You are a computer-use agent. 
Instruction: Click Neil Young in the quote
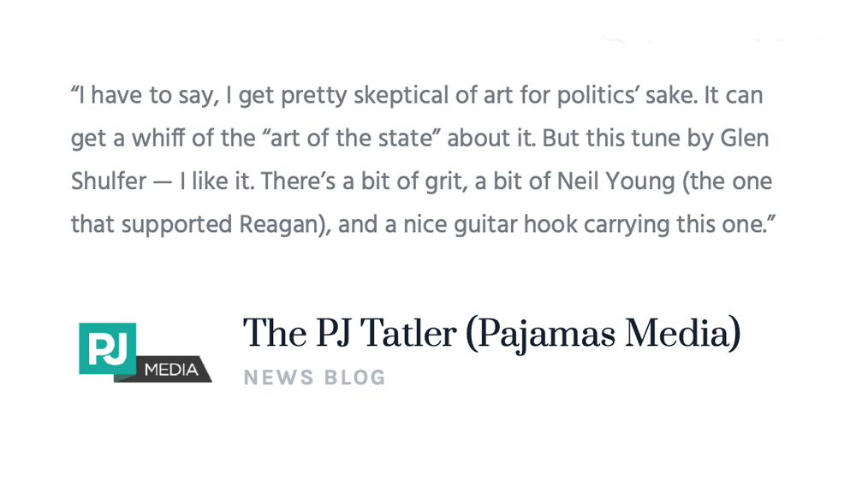615,182
